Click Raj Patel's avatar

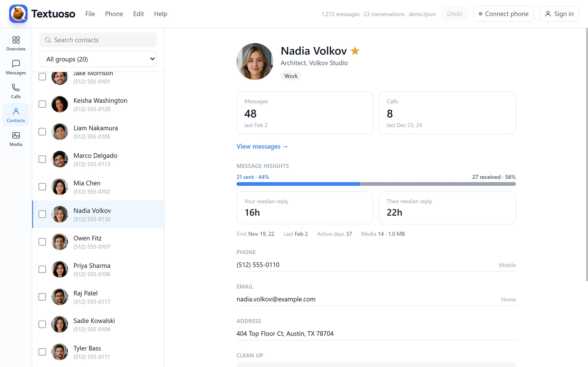60,297
